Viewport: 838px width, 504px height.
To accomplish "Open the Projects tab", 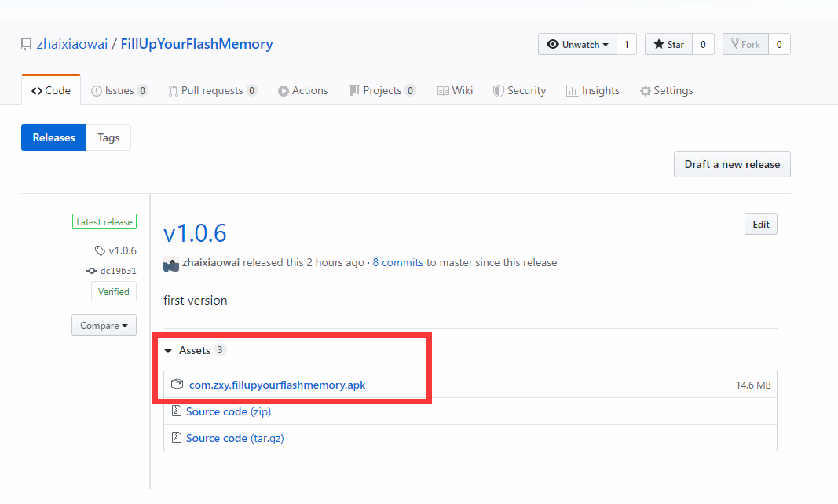I will [382, 91].
